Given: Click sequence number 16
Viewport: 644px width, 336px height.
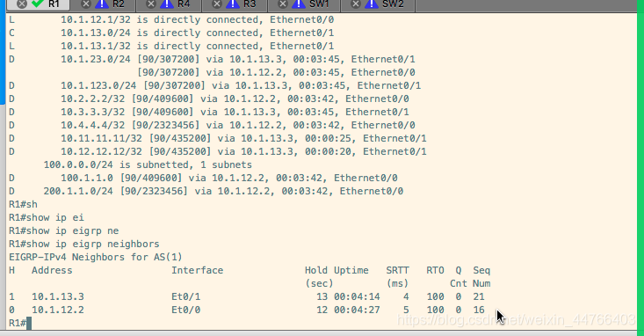Looking at the screenshot, I should (479, 310).
